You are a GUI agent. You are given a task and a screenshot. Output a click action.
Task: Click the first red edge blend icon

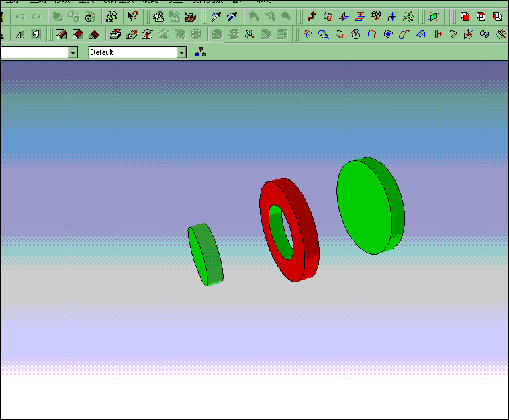coord(62,34)
